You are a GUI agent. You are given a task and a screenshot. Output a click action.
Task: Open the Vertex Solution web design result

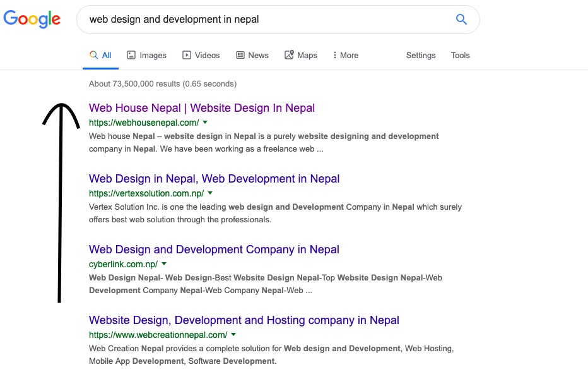214,179
